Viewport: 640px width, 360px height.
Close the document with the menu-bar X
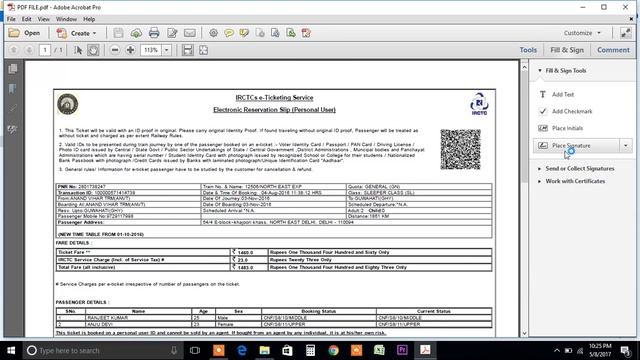(x=631, y=19)
